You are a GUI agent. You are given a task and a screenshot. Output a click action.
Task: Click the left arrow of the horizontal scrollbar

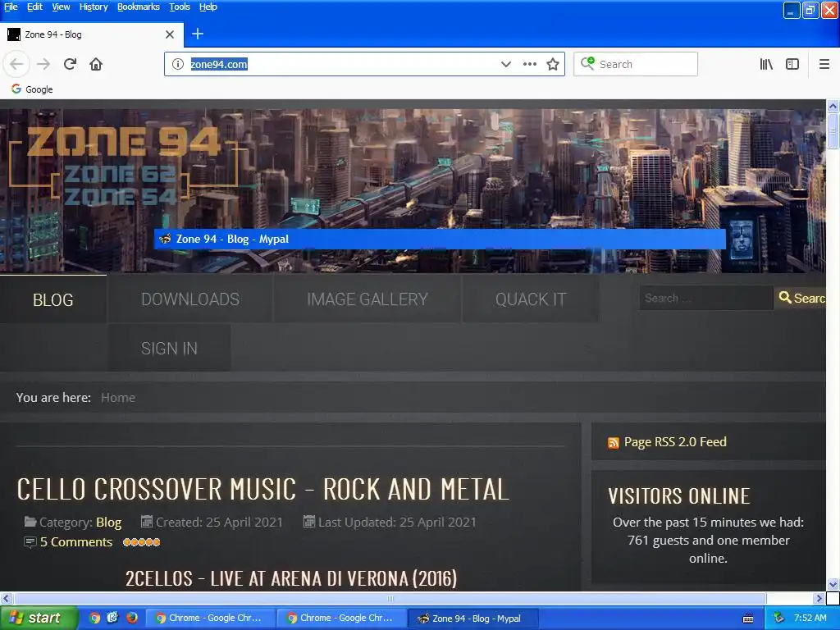click(x=6, y=598)
